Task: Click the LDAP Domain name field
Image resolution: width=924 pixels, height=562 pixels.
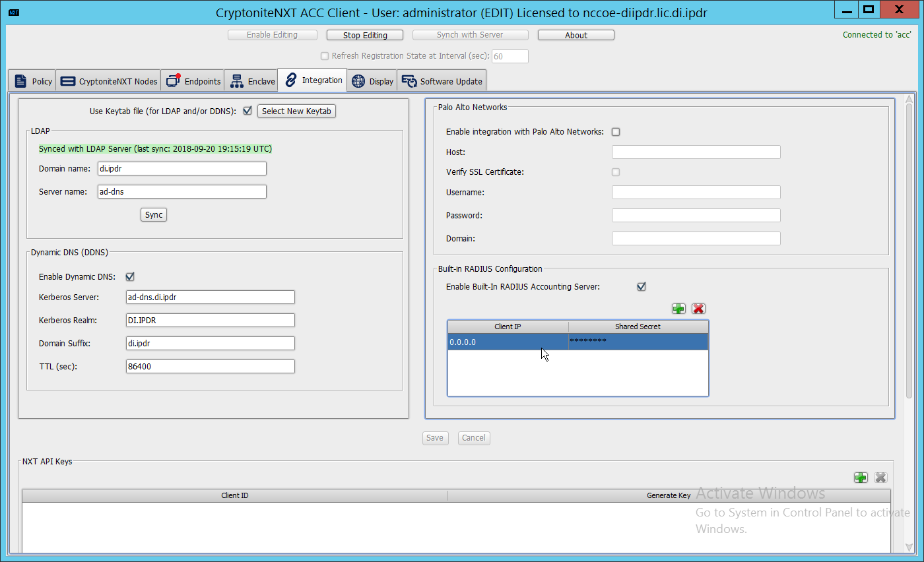Action: (x=181, y=168)
